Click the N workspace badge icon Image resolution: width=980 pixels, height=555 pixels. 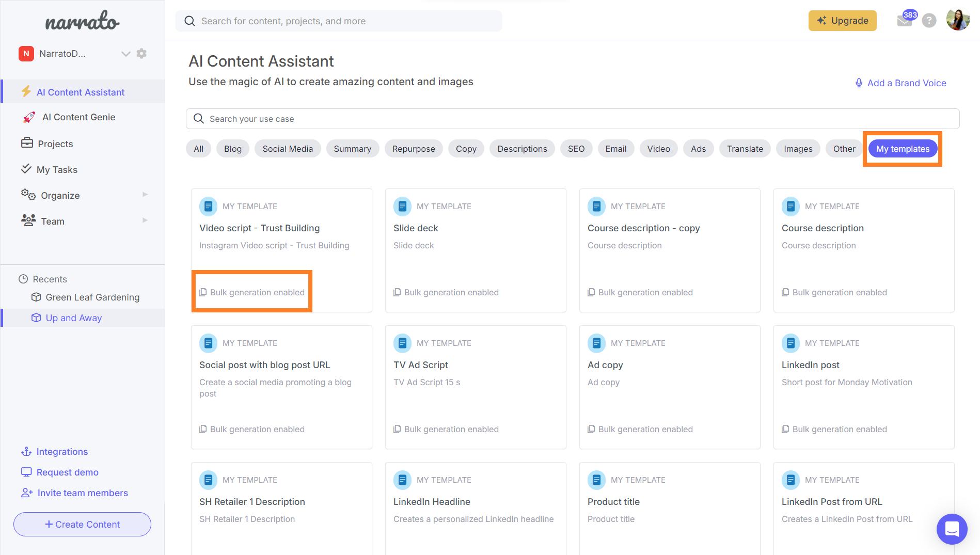pyautogui.click(x=26, y=53)
